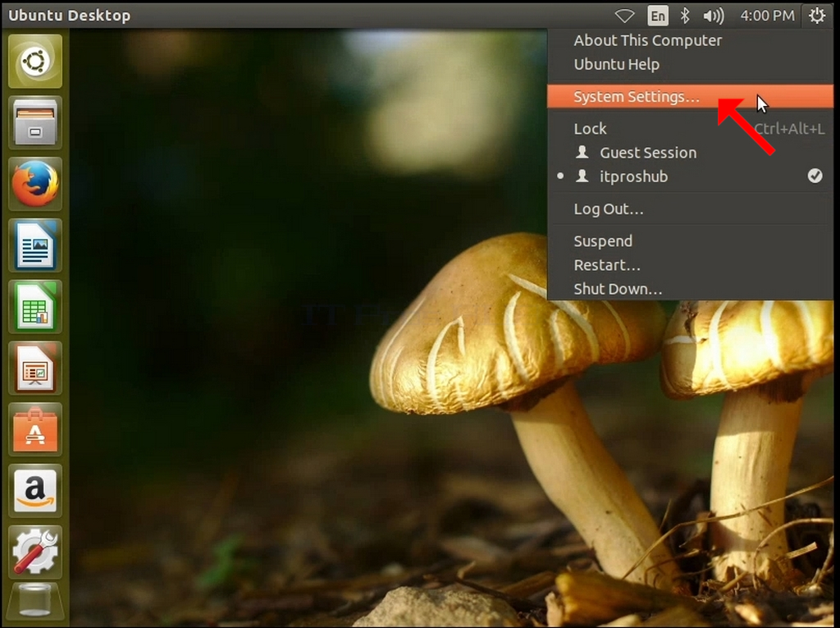Open the Files manager from launcher
The width and height of the screenshot is (840, 628).
(35, 123)
